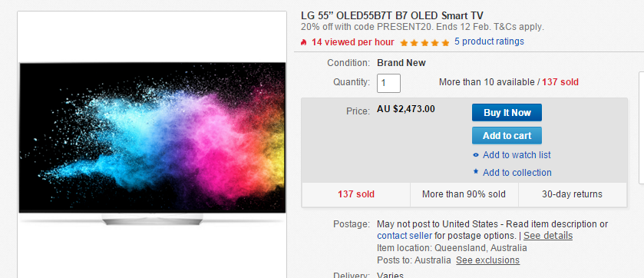The height and width of the screenshot is (278, 644).
Task: Click the red 137 sold cell
Action: [356, 194]
